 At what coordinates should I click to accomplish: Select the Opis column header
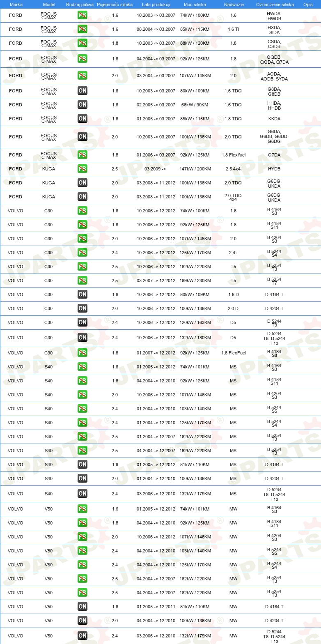tap(307, 5)
